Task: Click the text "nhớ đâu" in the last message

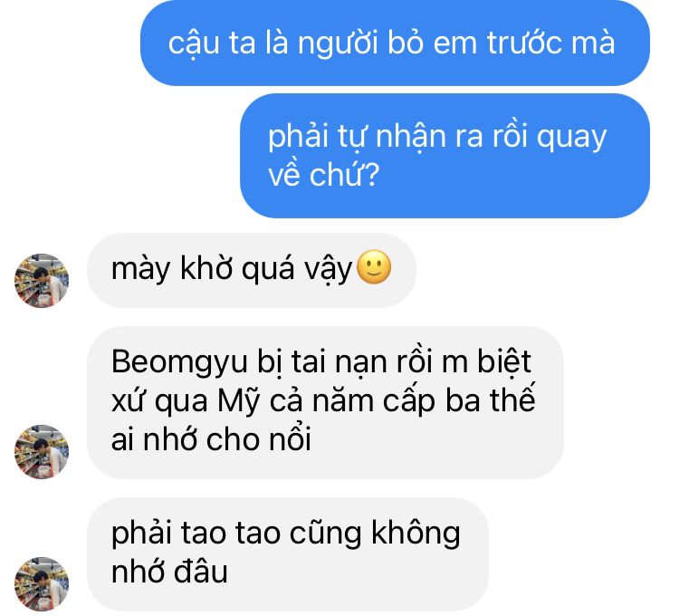Action: point(169,572)
